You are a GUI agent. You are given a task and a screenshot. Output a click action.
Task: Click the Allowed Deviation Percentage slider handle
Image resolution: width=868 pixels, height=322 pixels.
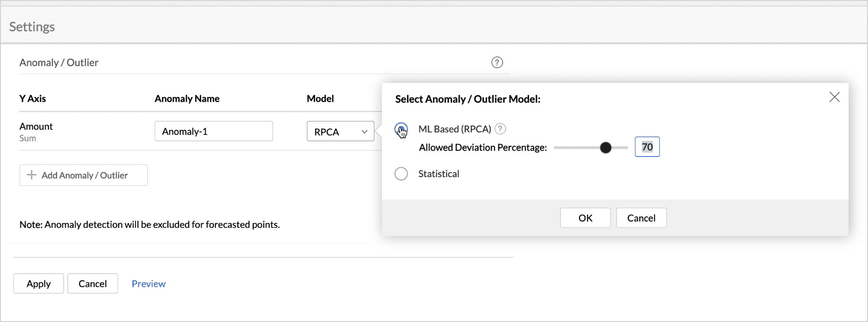[605, 147]
